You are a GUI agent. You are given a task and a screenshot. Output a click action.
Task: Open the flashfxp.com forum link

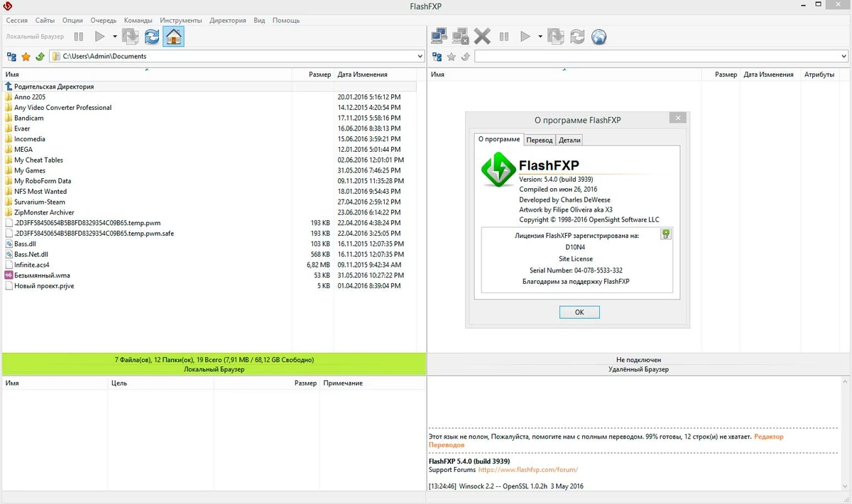point(528,469)
